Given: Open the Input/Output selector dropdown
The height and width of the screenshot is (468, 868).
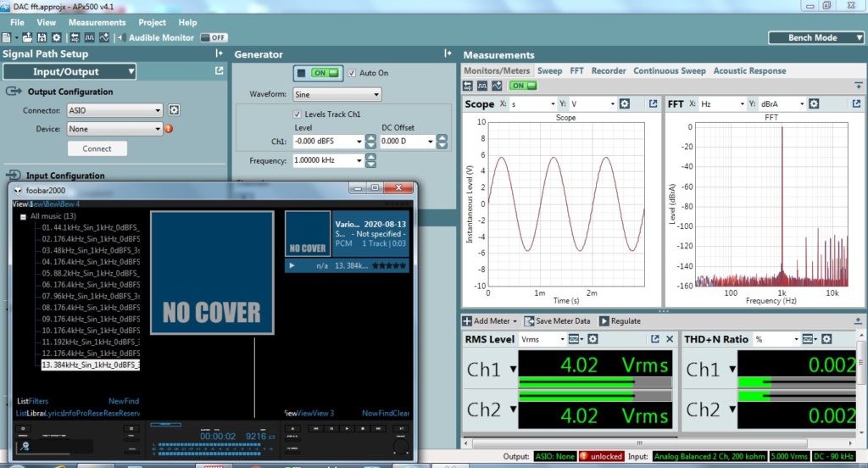Looking at the screenshot, I should [x=71, y=72].
